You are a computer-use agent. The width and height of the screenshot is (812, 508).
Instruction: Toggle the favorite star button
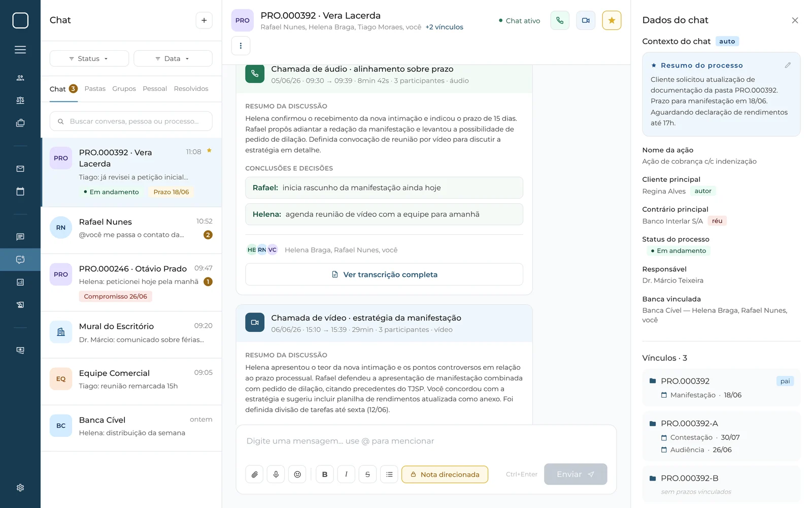click(x=612, y=20)
